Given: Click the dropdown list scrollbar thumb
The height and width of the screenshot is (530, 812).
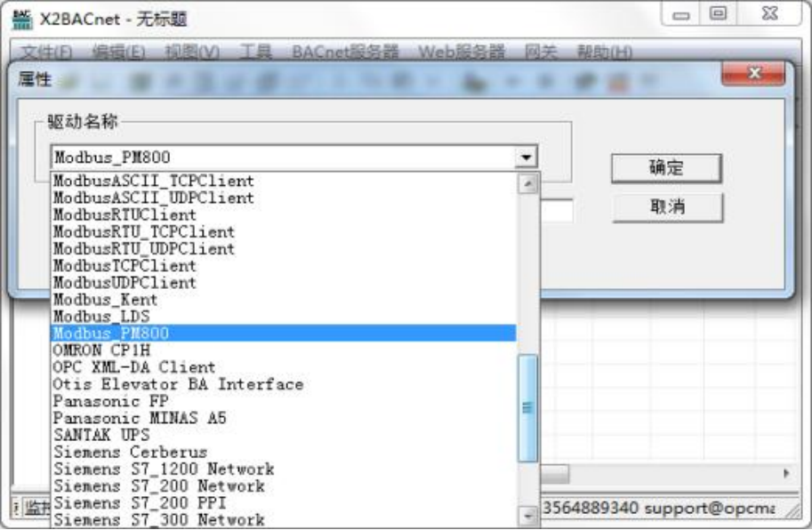Looking at the screenshot, I should tap(527, 408).
